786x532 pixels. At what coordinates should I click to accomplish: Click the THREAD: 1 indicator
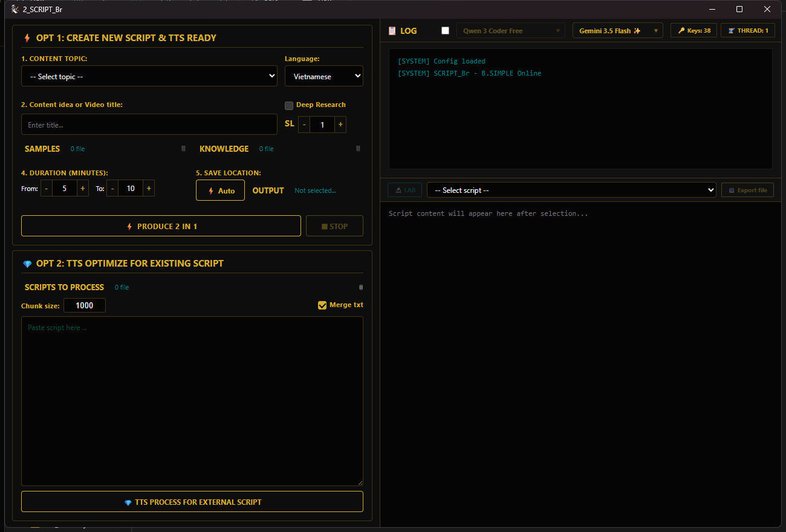748,30
